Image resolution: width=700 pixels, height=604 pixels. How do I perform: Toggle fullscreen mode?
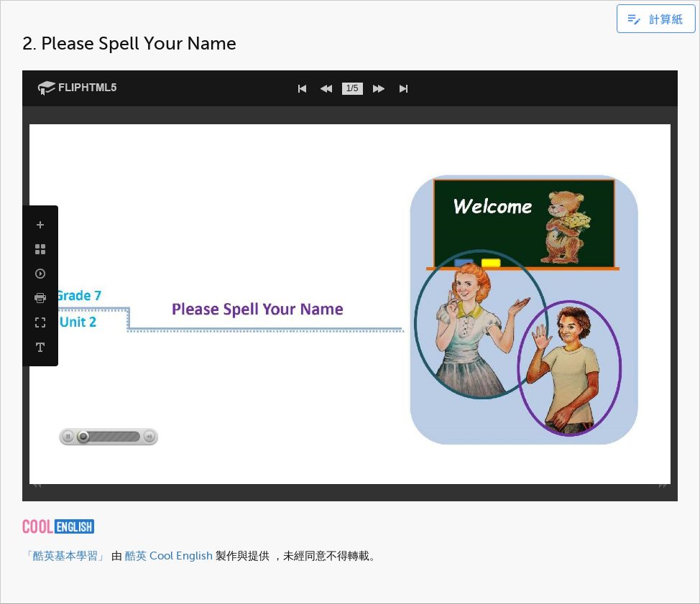point(40,322)
